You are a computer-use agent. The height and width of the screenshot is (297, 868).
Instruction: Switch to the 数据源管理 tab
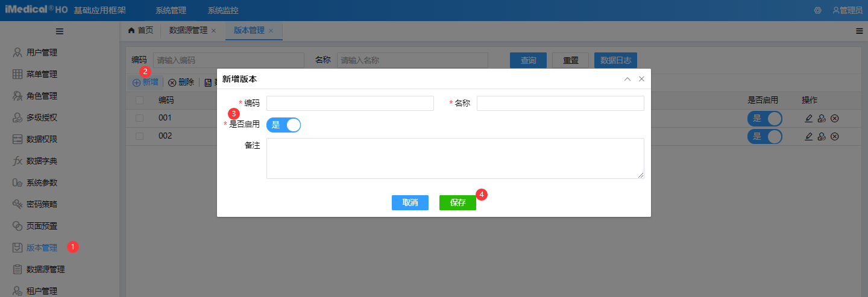click(188, 30)
